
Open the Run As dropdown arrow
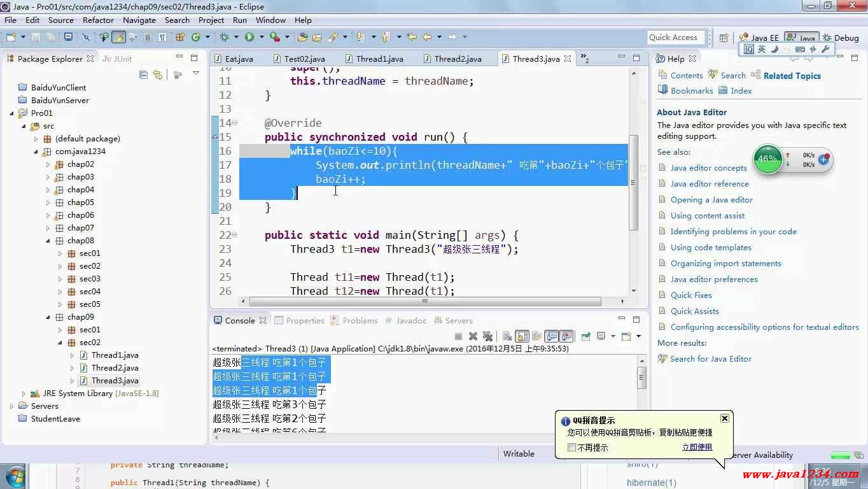262,37
